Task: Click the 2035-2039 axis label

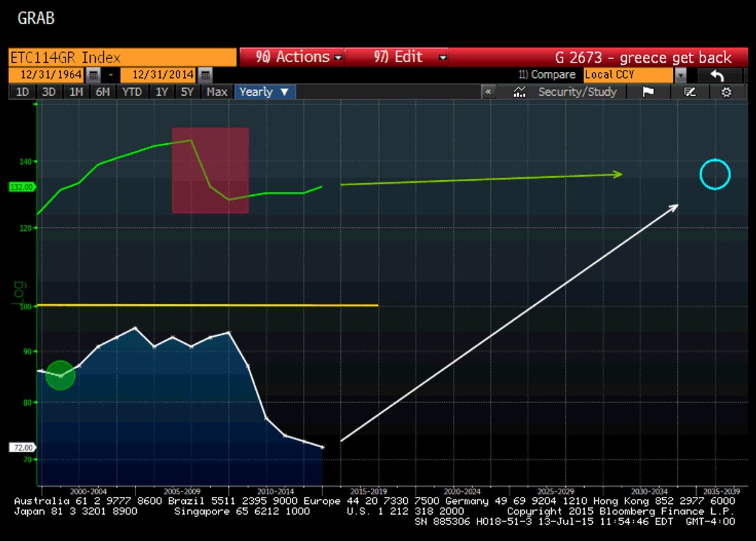Action: tap(721, 491)
